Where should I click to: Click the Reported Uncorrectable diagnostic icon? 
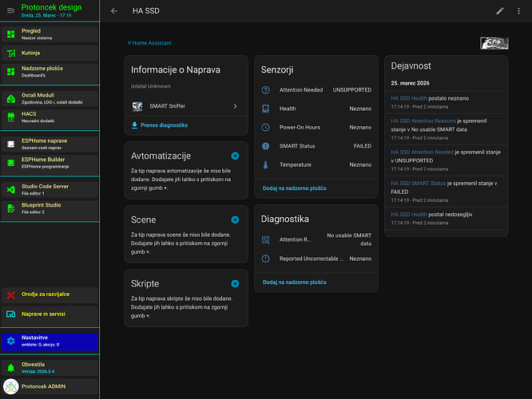click(x=266, y=259)
